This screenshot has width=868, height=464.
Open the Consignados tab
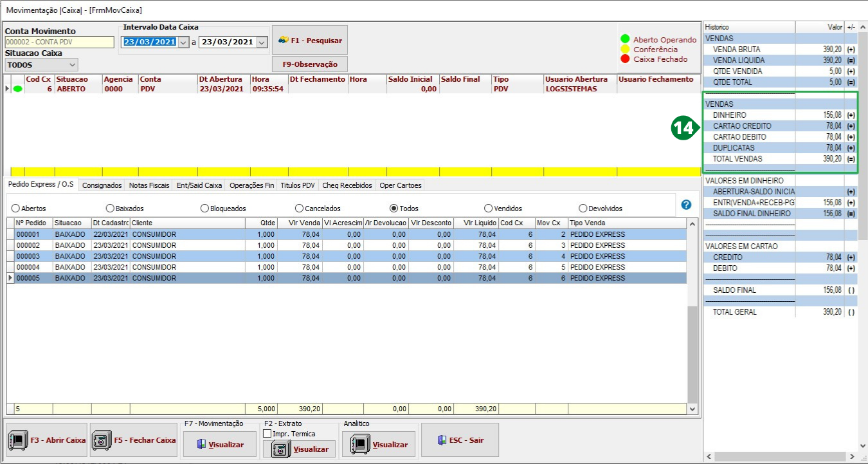(102, 185)
